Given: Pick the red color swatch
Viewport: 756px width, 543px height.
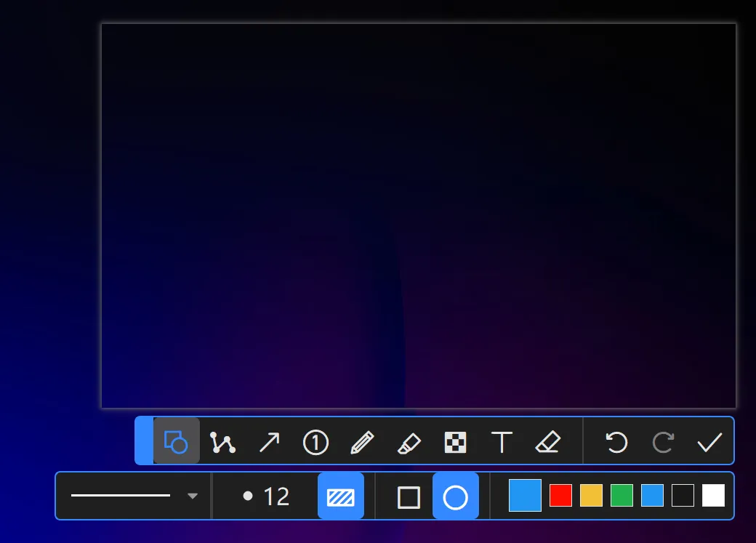Looking at the screenshot, I should (x=560, y=496).
